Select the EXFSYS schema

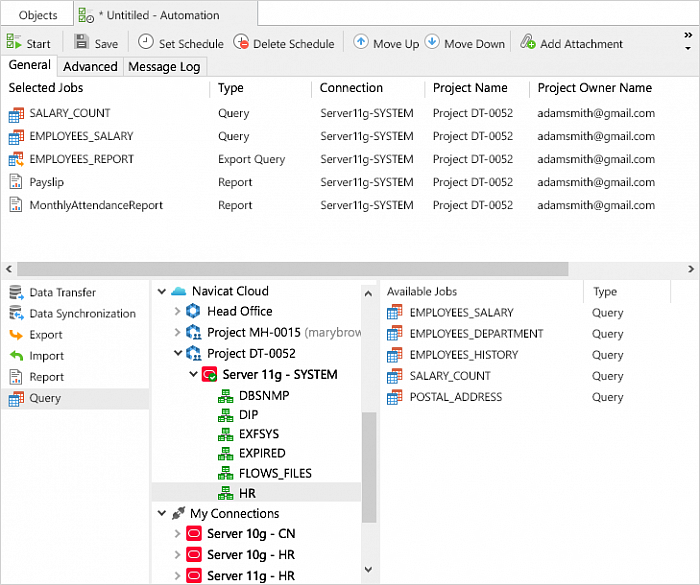[258, 434]
